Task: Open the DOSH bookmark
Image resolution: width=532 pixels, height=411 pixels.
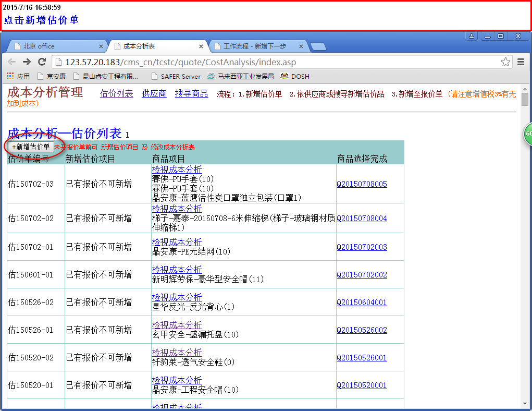Action: 295,76
